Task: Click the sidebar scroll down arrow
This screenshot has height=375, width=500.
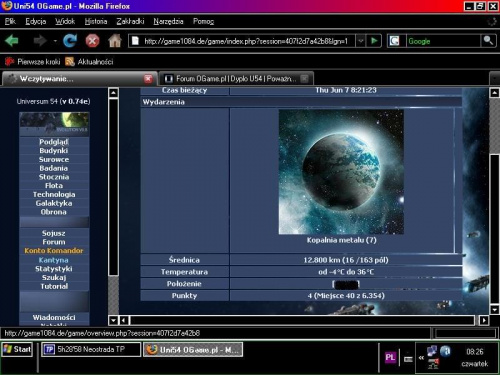Action: 113,321
